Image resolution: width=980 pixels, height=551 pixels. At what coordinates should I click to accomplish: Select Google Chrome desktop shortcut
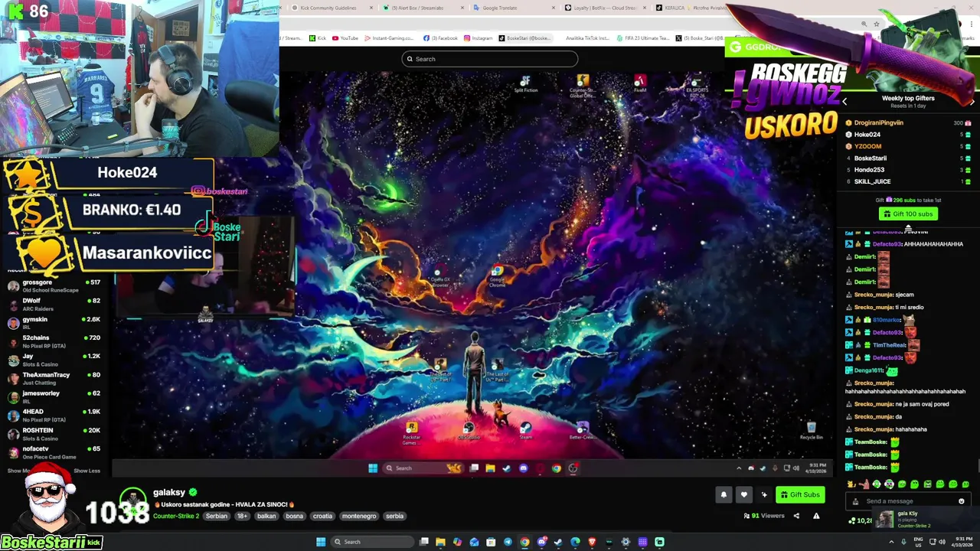click(x=497, y=275)
